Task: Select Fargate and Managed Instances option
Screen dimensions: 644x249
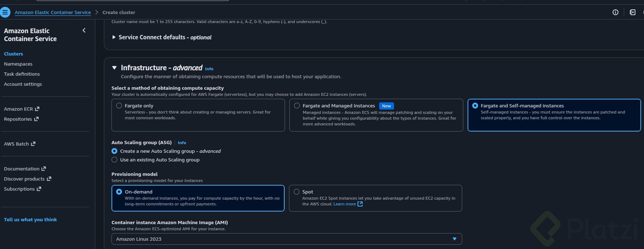Action: pos(297,106)
